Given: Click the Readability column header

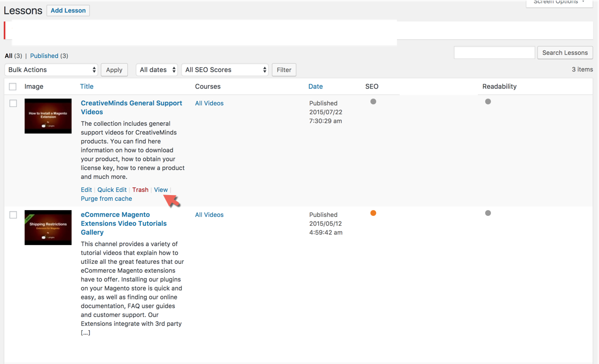Looking at the screenshot, I should coord(499,87).
